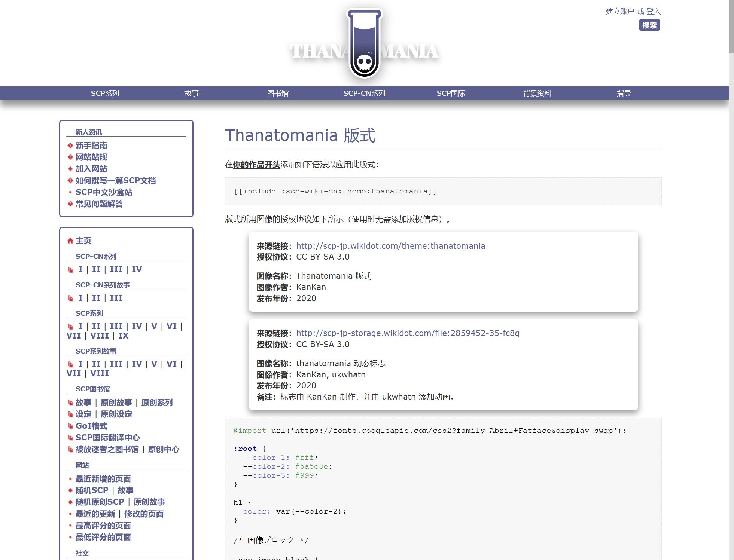This screenshot has height=560, width=734.
Task: Open the 图书馆 navigation menu
Action: (278, 93)
